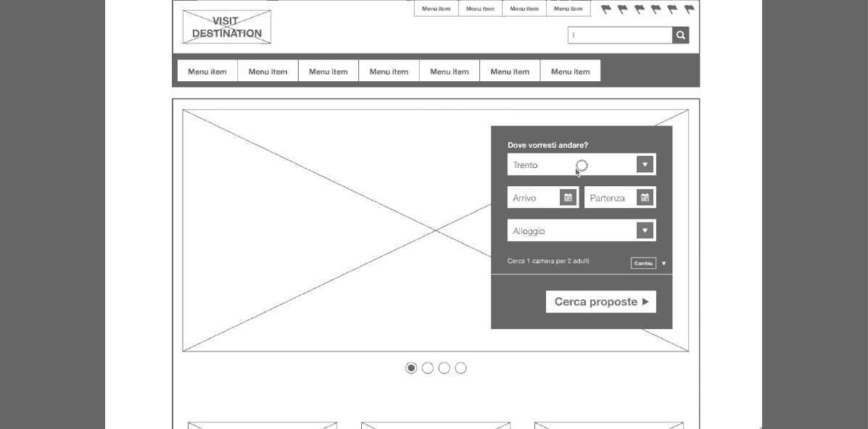Open second Menu item in main navigation
Viewport: 868px width, 429px height.
(x=268, y=71)
